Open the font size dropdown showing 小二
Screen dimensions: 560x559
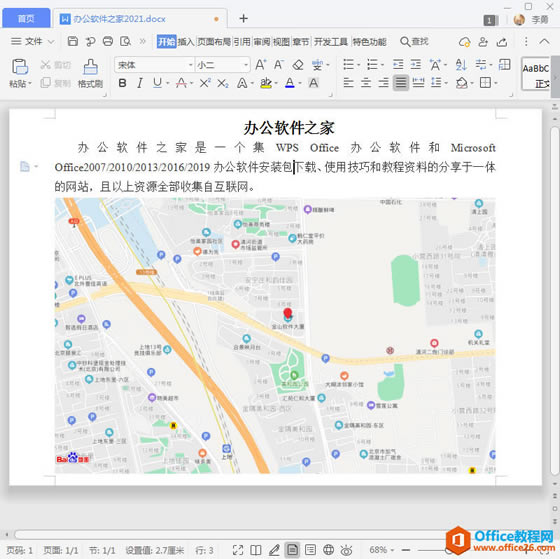tap(222, 65)
